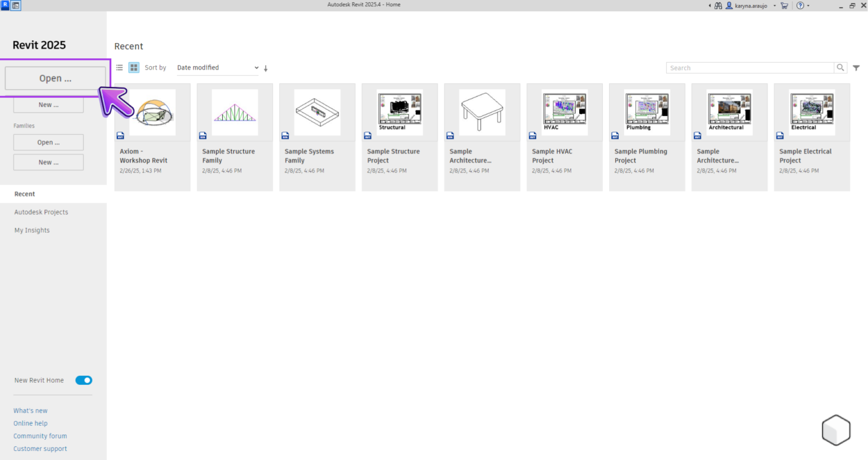Open the What's new link
This screenshot has width=868, height=460.
coord(31,411)
